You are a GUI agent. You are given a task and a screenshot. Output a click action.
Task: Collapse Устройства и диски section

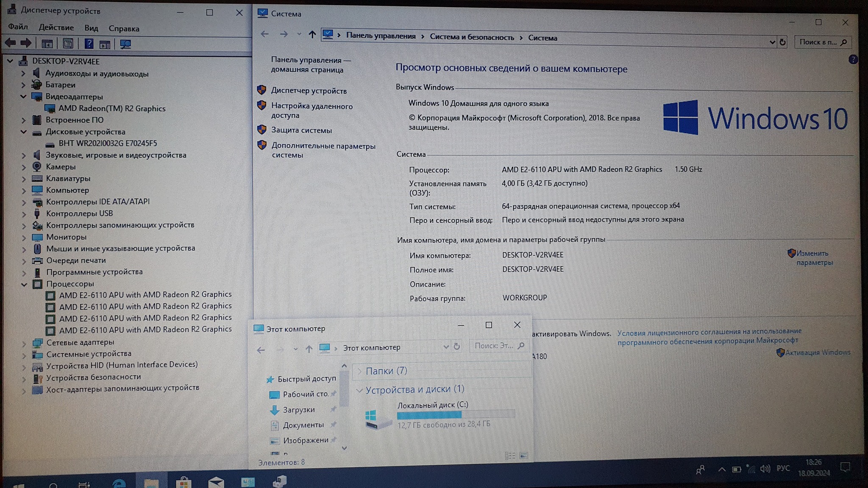click(x=359, y=390)
